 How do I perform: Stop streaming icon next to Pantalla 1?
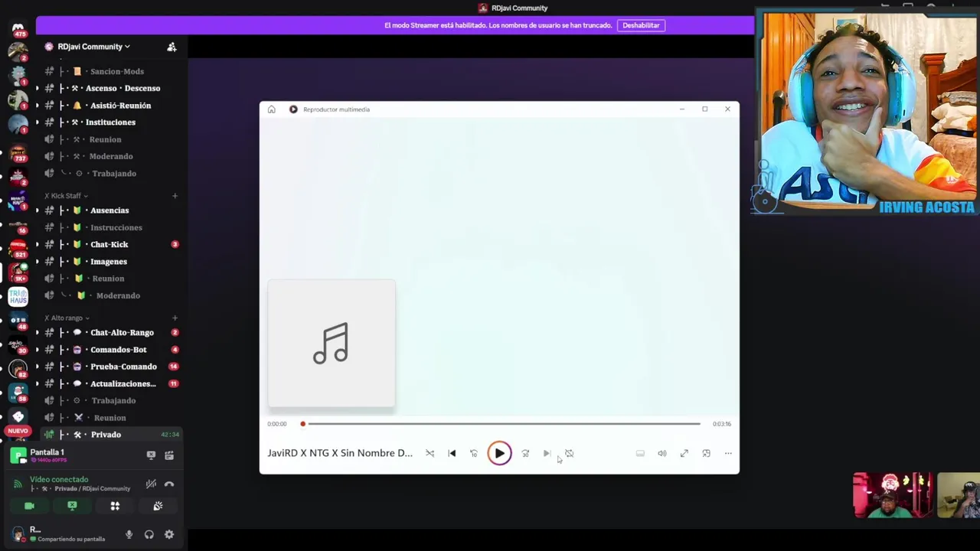pyautogui.click(x=151, y=455)
